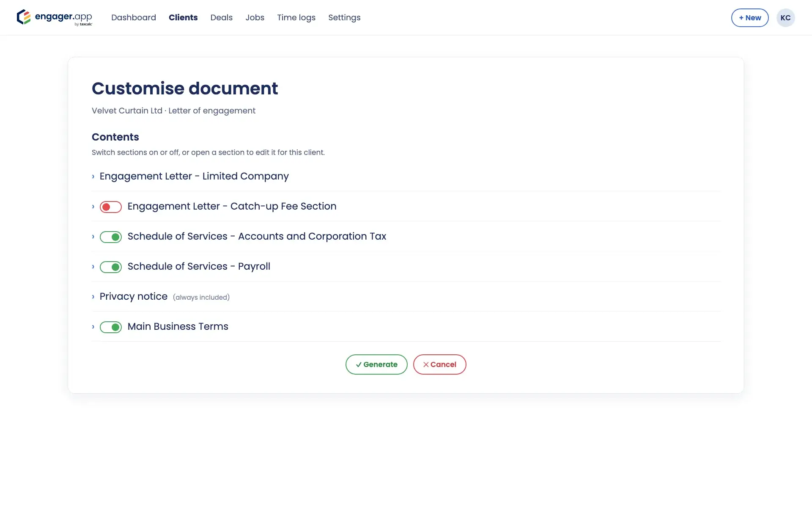
Task: Expand Engagement Letter - Limited Company chevron
Action: (93, 177)
